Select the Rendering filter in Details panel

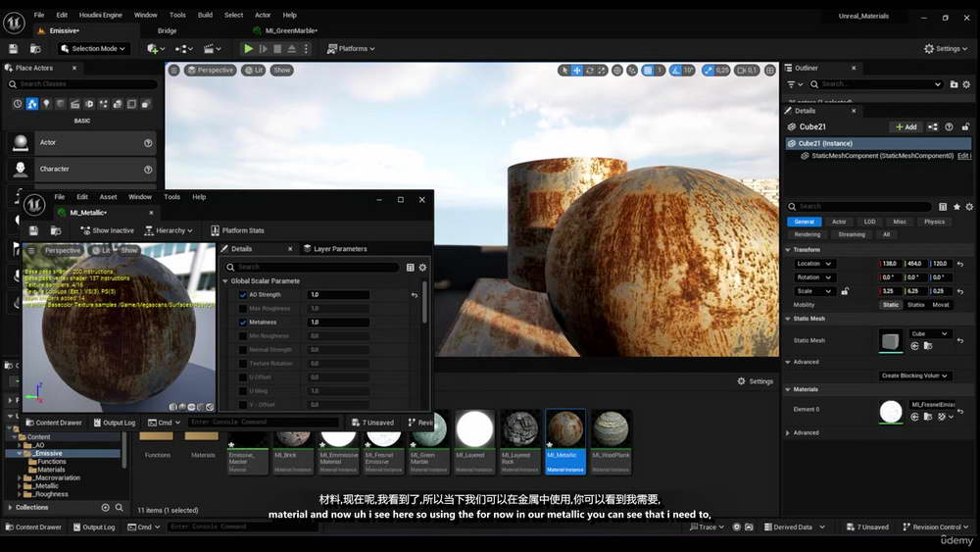(807, 234)
